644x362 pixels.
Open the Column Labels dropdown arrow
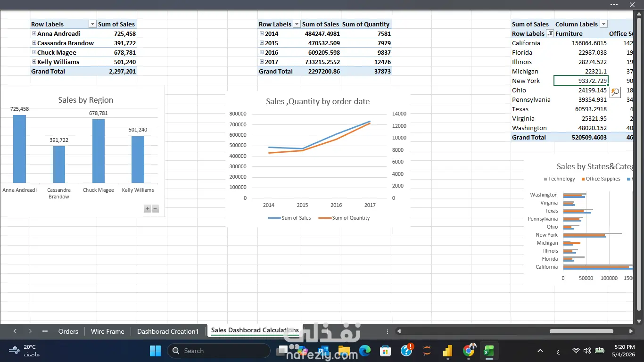603,24
